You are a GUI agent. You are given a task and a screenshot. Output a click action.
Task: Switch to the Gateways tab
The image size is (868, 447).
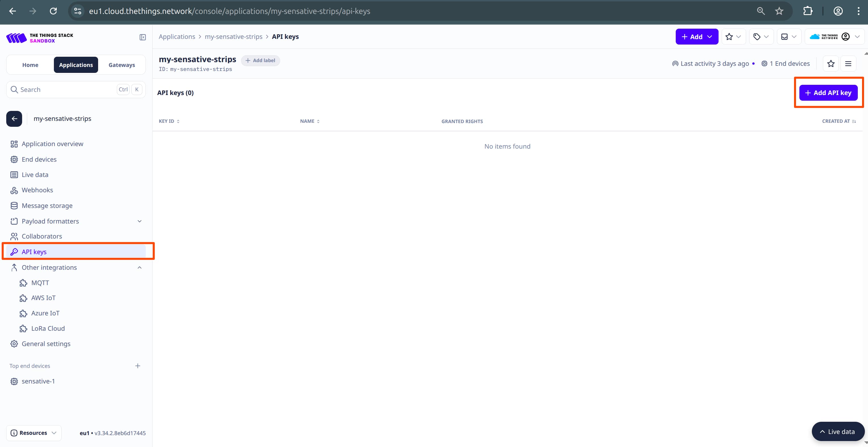click(122, 65)
